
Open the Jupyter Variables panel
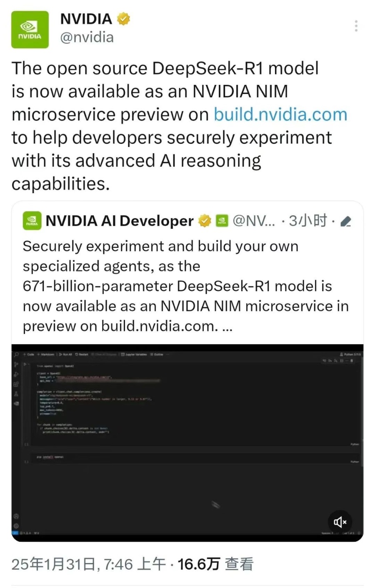click(133, 354)
